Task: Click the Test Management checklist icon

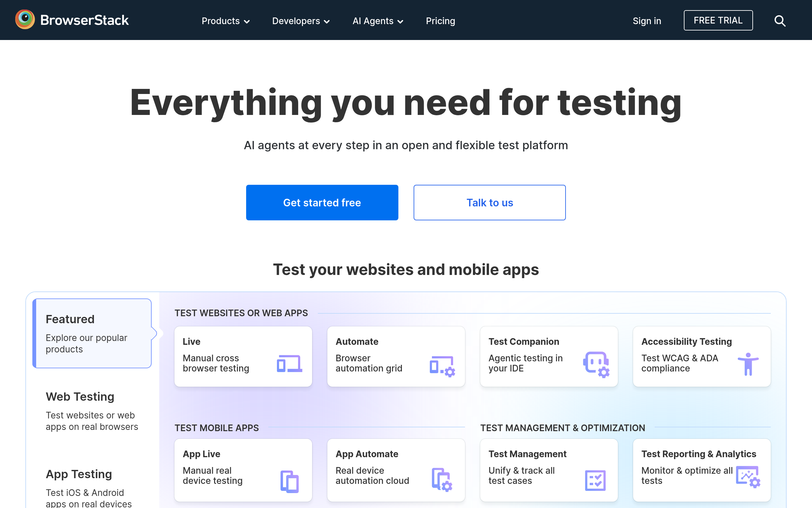Action: tap(595, 480)
